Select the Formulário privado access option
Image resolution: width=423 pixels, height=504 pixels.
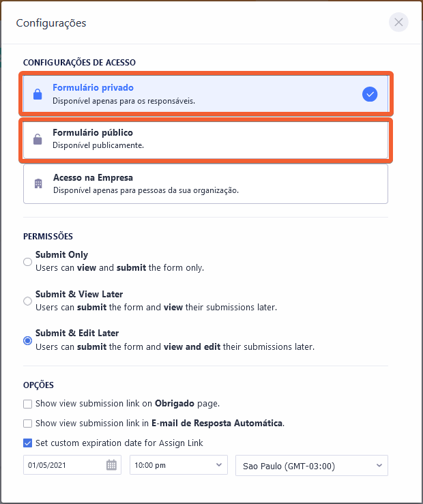(x=205, y=94)
